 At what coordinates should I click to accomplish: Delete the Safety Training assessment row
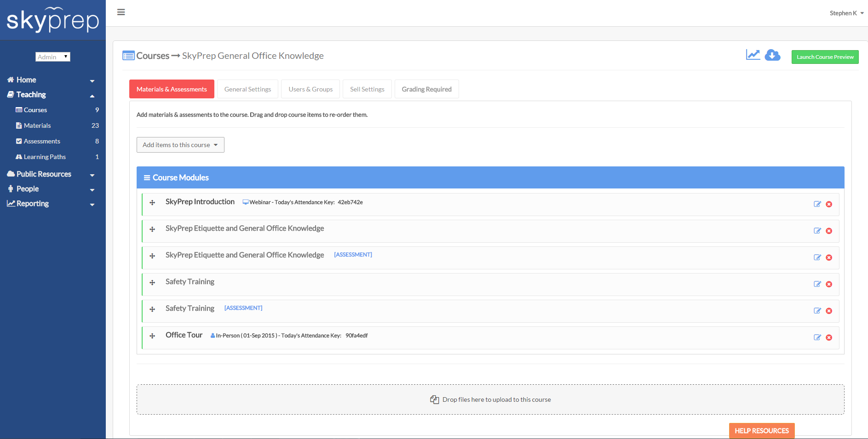829,311
